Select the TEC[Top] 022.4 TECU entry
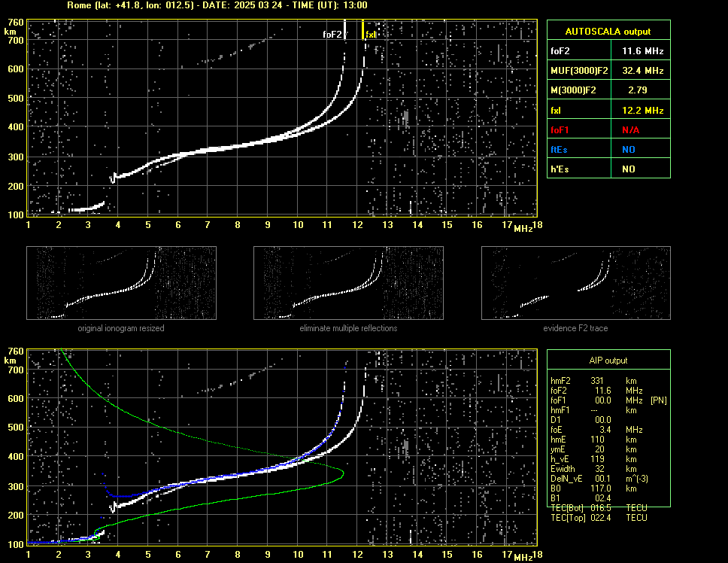 pos(599,518)
